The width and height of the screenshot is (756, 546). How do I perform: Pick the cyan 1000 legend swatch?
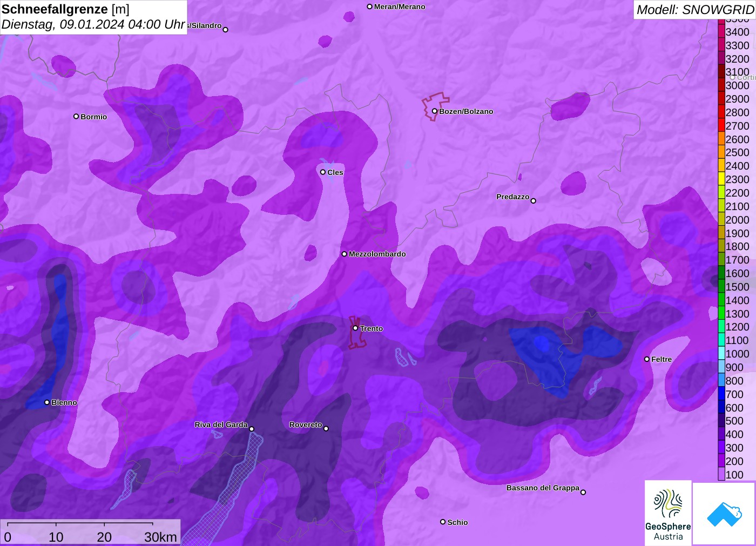coord(721,354)
